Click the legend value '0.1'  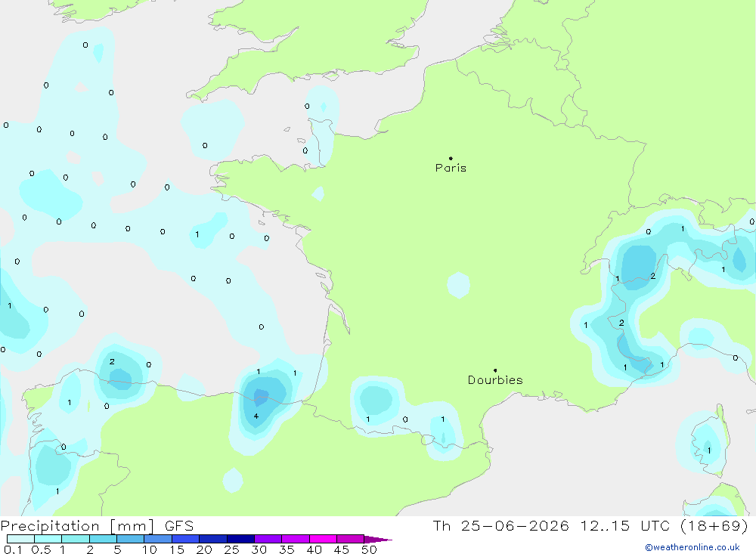[x=13, y=549]
